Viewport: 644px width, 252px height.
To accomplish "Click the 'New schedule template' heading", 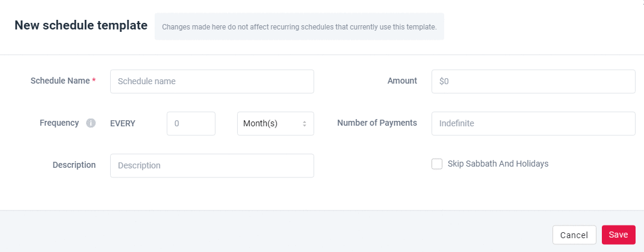I will pos(81,25).
